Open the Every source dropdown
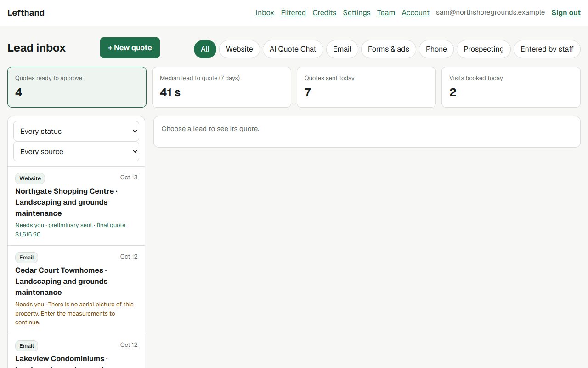The height and width of the screenshot is (368, 588). [x=76, y=151]
